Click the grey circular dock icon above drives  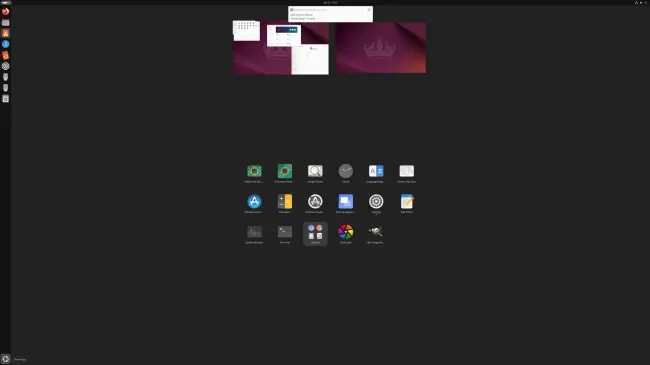(5, 66)
